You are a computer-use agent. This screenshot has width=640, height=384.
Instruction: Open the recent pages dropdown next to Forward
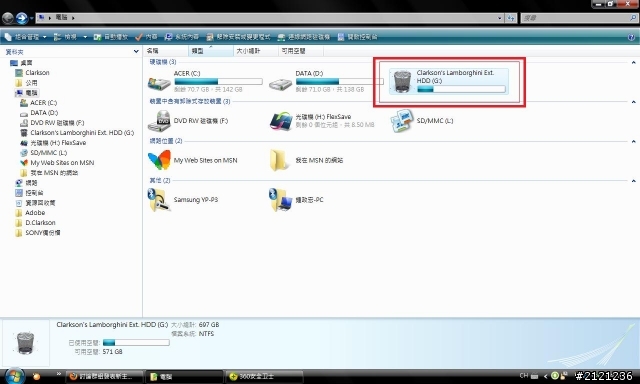(x=31, y=18)
